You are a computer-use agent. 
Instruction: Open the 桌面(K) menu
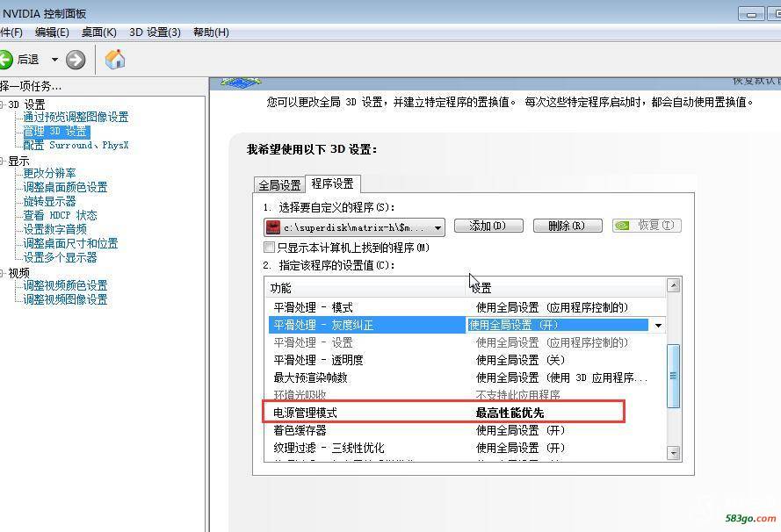coord(99,32)
